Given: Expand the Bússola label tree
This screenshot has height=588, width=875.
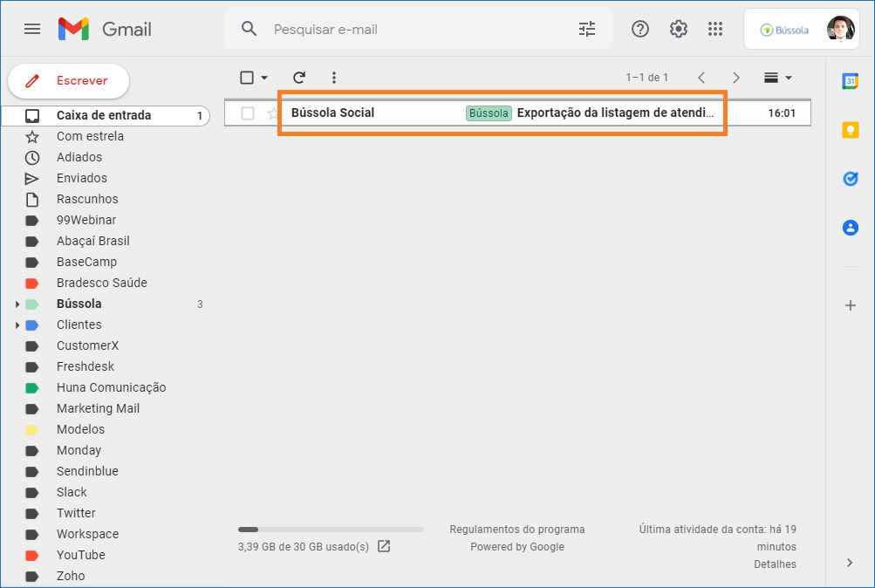Looking at the screenshot, I should pos(17,304).
